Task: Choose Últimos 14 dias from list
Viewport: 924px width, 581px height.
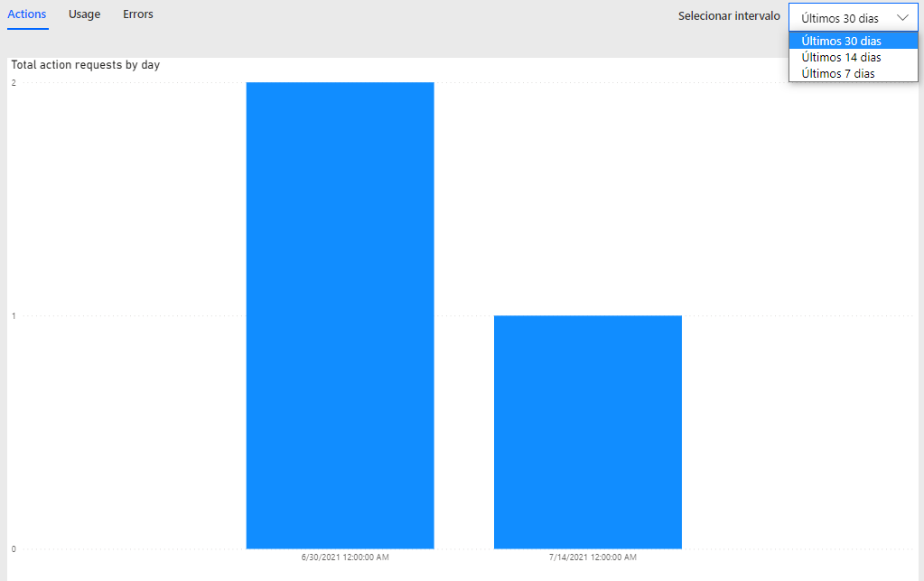Action: click(854, 57)
